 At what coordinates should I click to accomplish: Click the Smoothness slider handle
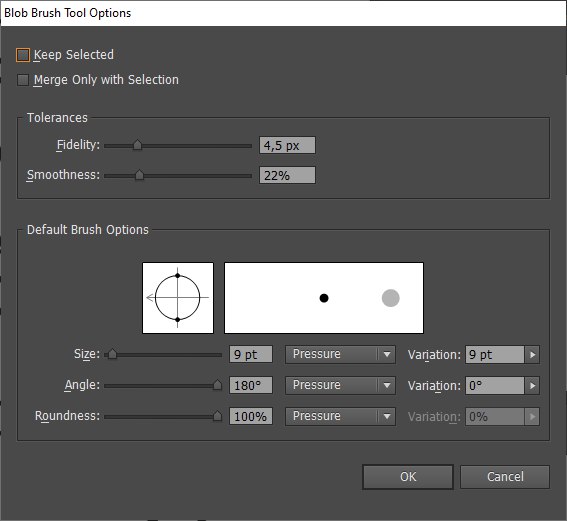tap(139, 175)
